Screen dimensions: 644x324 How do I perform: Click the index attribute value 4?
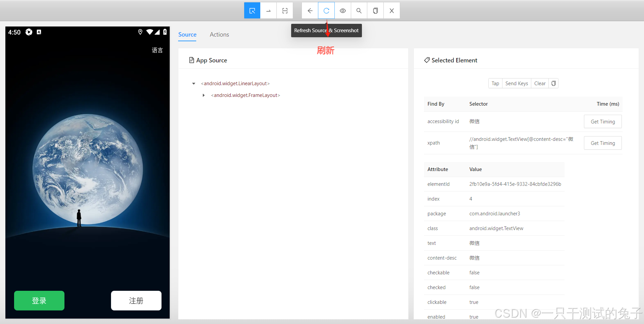(471, 199)
